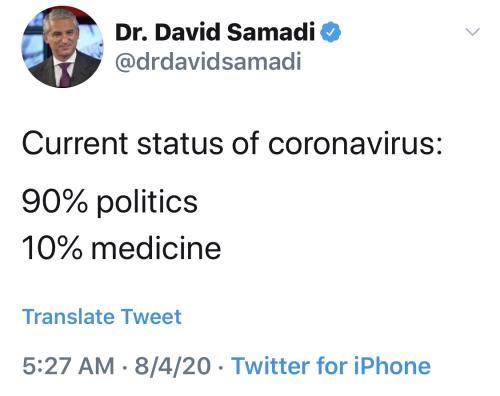Click the word "Translate" below the tweet
This screenshot has height=396, width=500.
[x=68, y=317]
